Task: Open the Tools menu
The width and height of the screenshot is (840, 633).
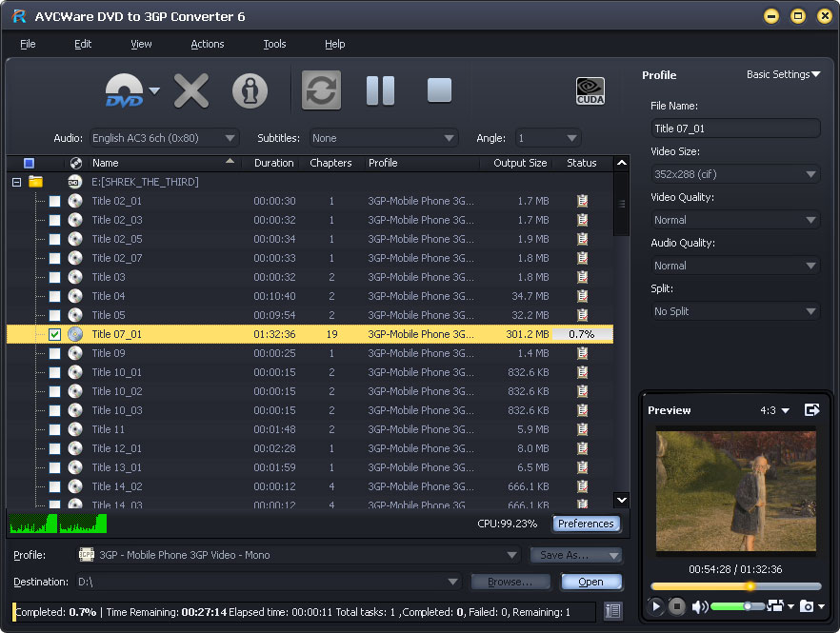Action: click(274, 44)
